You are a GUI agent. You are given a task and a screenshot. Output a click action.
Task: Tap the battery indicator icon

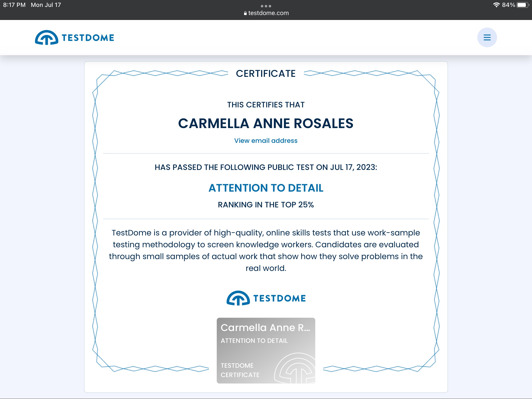(x=522, y=5)
